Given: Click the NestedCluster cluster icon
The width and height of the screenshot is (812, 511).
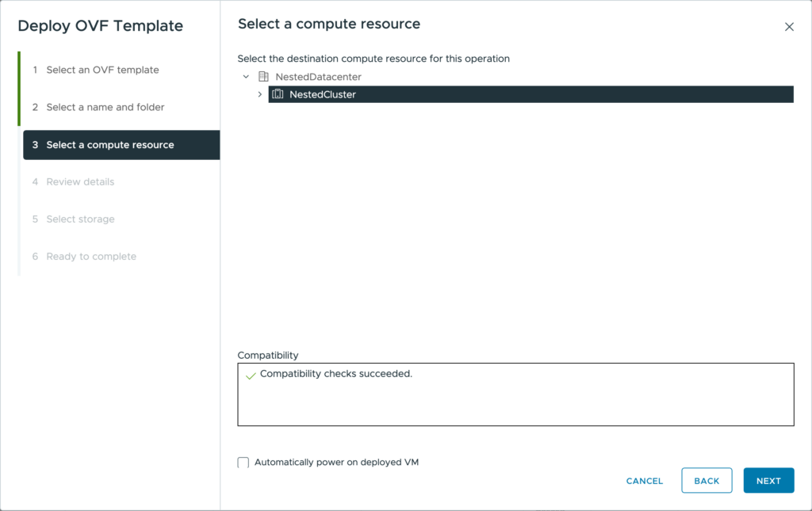Looking at the screenshot, I should (278, 94).
